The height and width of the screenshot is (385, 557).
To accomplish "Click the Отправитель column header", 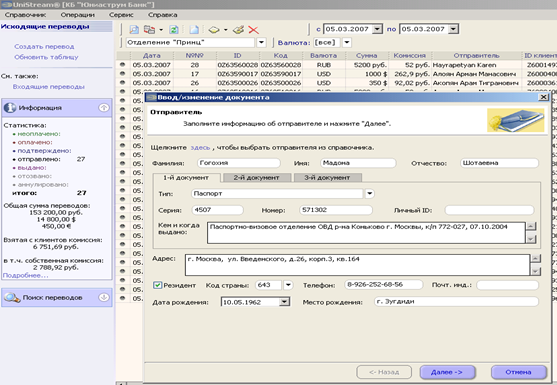I will [476, 55].
